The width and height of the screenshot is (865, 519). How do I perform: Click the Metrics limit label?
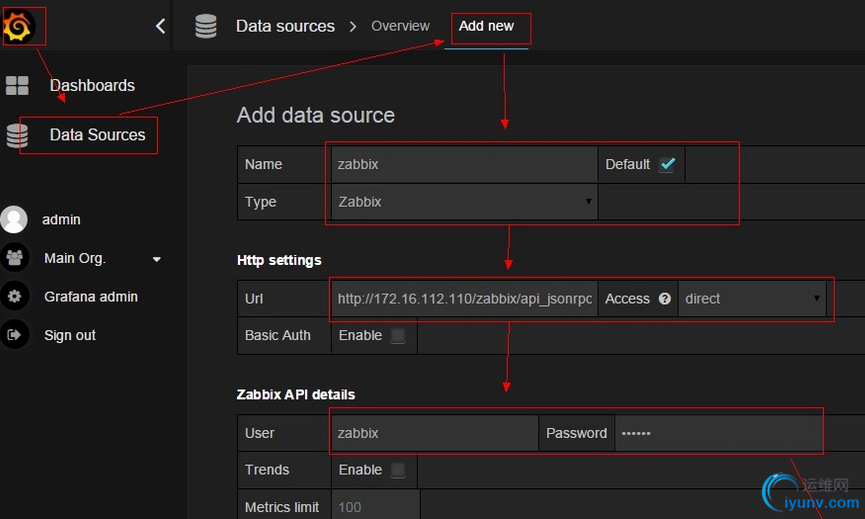pyautogui.click(x=282, y=507)
